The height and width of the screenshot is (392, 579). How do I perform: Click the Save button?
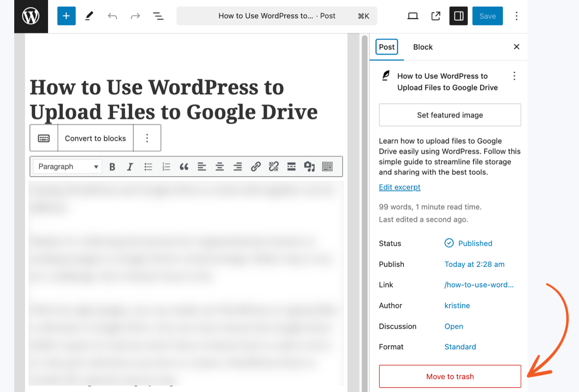pyautogui.click(x=488, y=16)
